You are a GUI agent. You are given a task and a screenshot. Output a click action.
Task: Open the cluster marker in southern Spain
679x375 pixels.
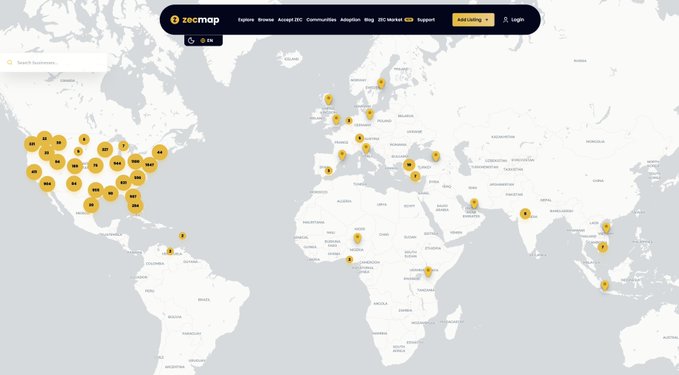[x=329, y=171]
